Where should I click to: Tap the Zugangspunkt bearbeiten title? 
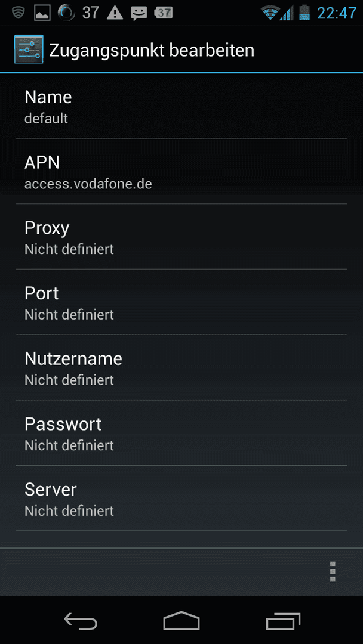(152, 51)
